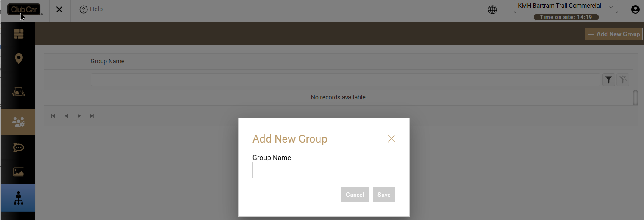Open the map location pin icon
This screenshot has width=644, height=220.
click(x=19, y=59)
